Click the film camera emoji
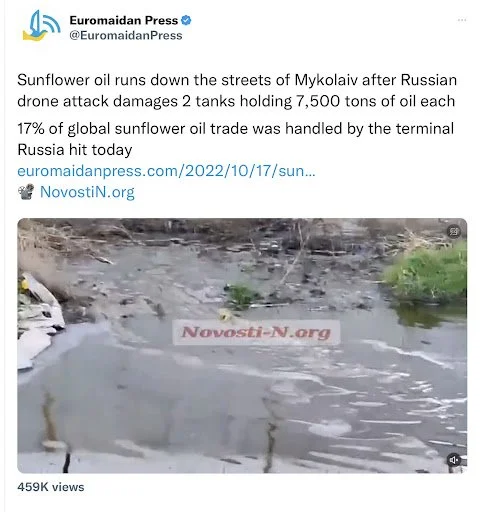 click(x=26, y=192)
